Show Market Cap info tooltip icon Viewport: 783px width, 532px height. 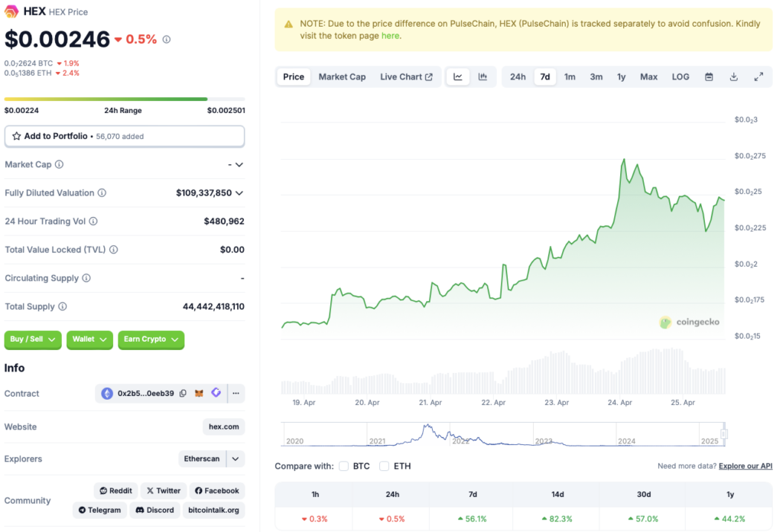click(x=60, y=164)
